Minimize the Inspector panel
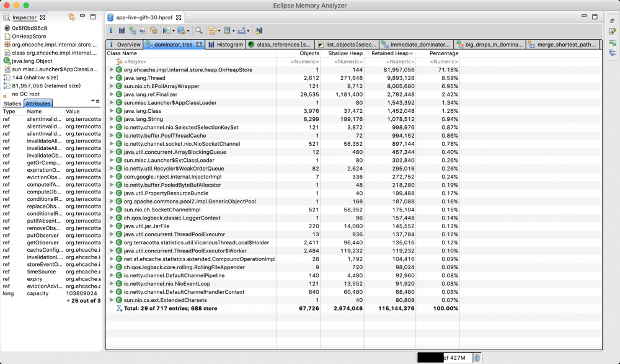Viewport: 620px width, 364px height. coord(82,16)
